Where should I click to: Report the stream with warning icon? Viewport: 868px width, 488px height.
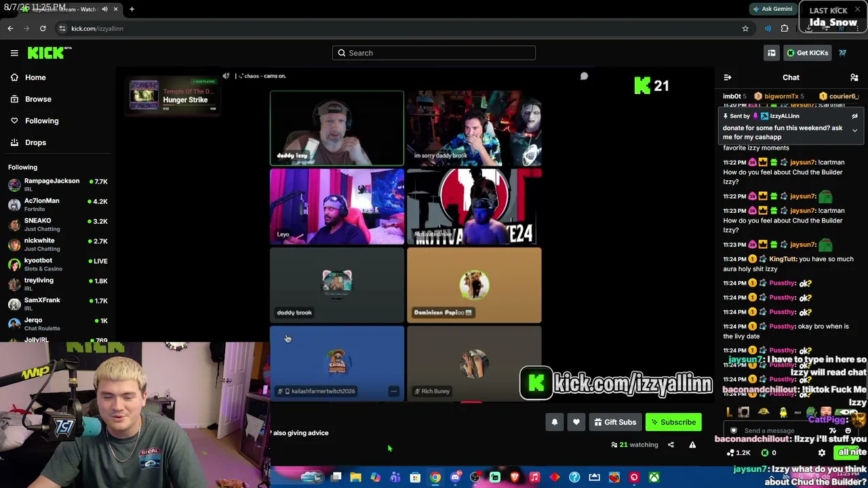(x=692, y=445)
